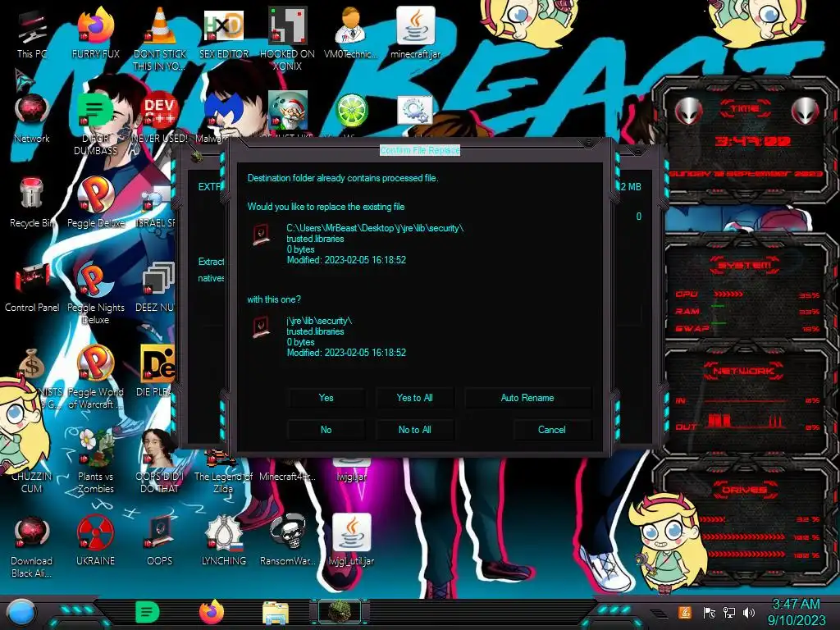Image resolution: width=840 pixels, height=630 pixels.
Task: Open Peggle Deluxe shortcut
Action: tap(95, 203)
